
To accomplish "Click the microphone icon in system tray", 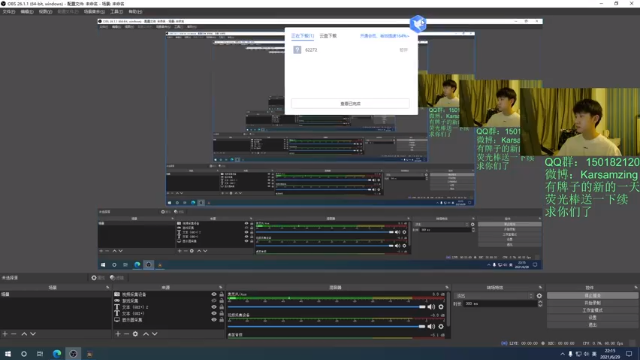I will point(570,354).
